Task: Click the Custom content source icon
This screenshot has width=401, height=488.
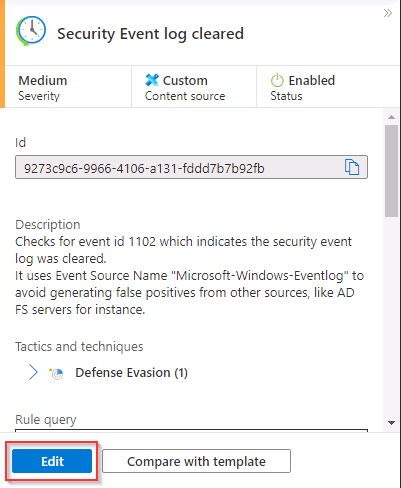Action: (152, 80)
